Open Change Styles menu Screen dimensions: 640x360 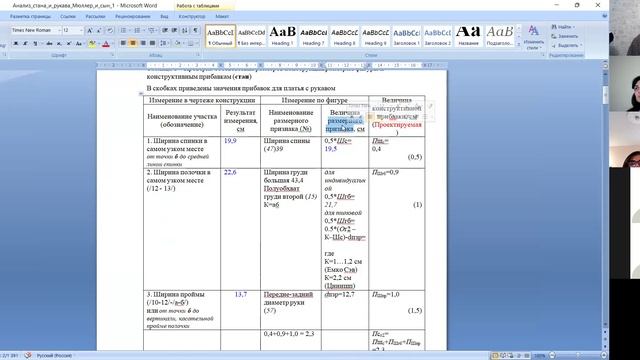click(533, 37)
